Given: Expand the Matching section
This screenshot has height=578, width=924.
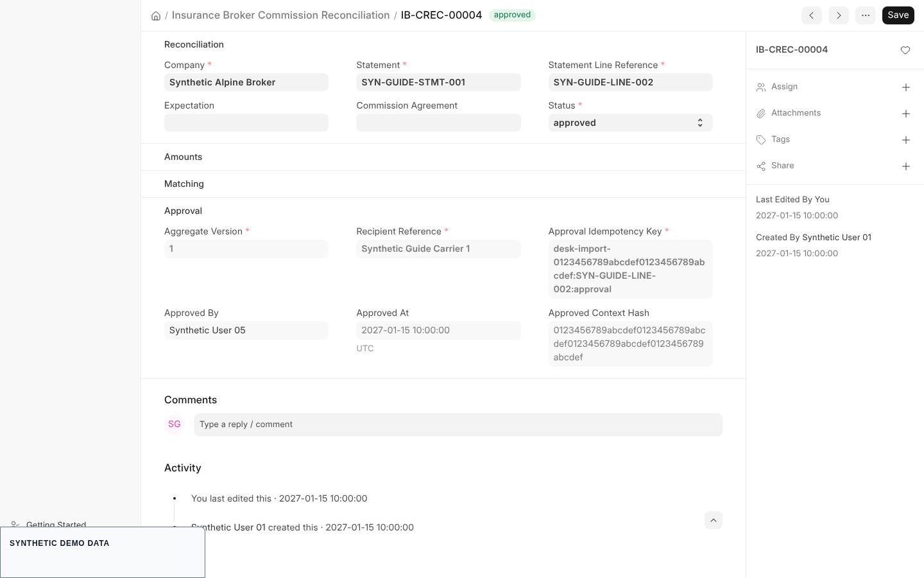Looking at the screenshot, I should click(x=184, y=184).
